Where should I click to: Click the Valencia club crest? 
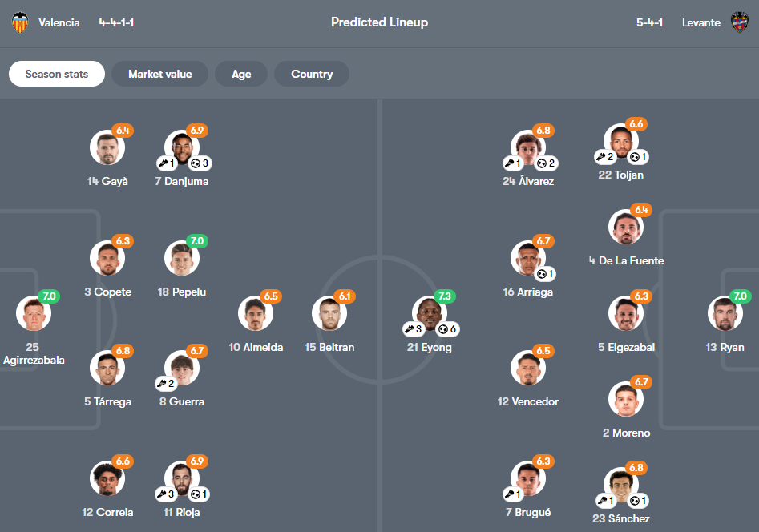19,22
